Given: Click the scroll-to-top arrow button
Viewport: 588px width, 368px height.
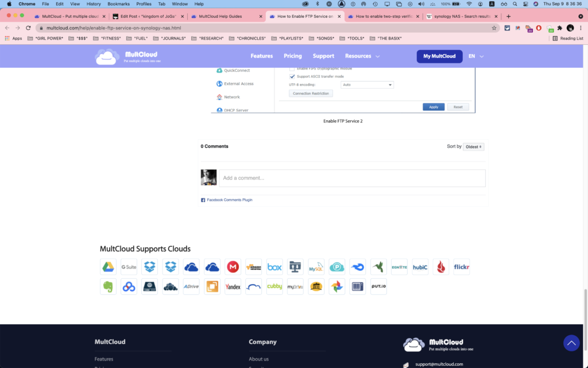Looking at the screenshot, I should point(571,343).
